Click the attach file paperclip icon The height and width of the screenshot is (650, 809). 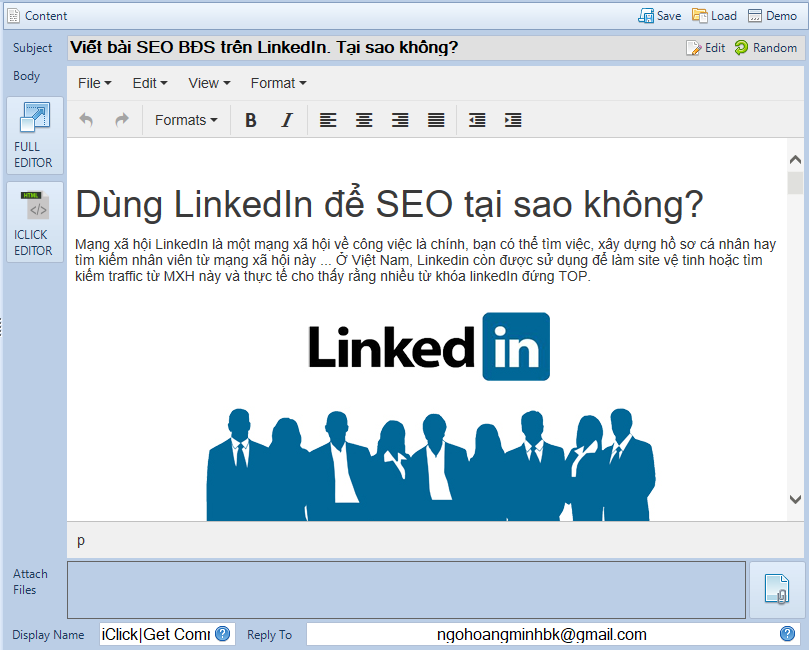point(777,589)
